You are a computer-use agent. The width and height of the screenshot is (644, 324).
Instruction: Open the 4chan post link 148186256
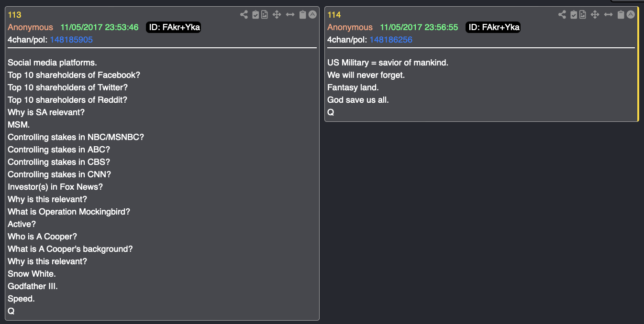pos(391,40)
